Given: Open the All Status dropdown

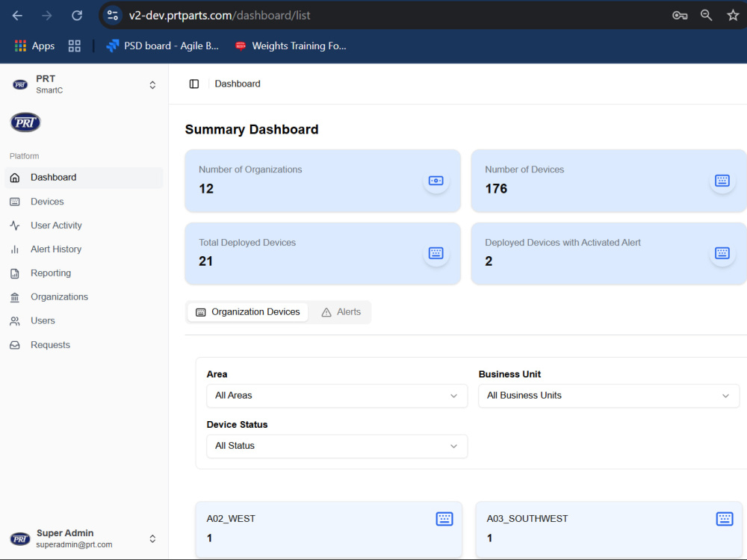Looking at the screenshot, I should pos(337,447).
